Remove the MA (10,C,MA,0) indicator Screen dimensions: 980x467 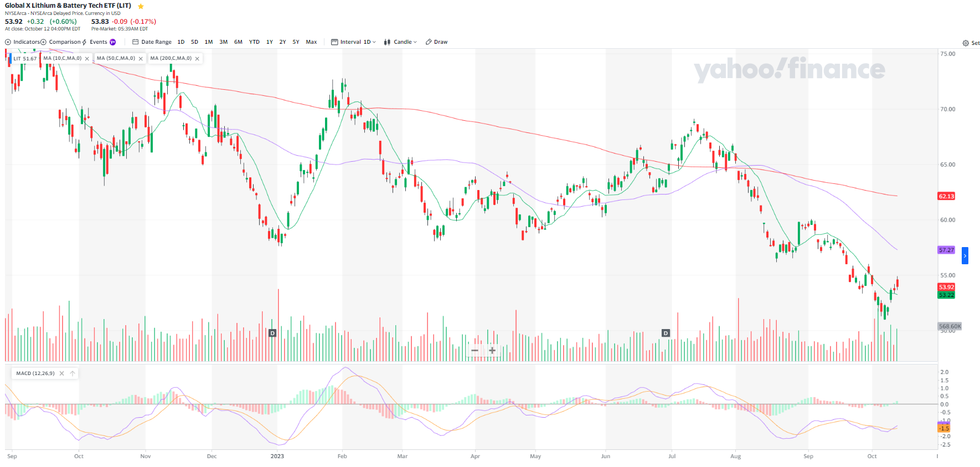tap(87, 59)
